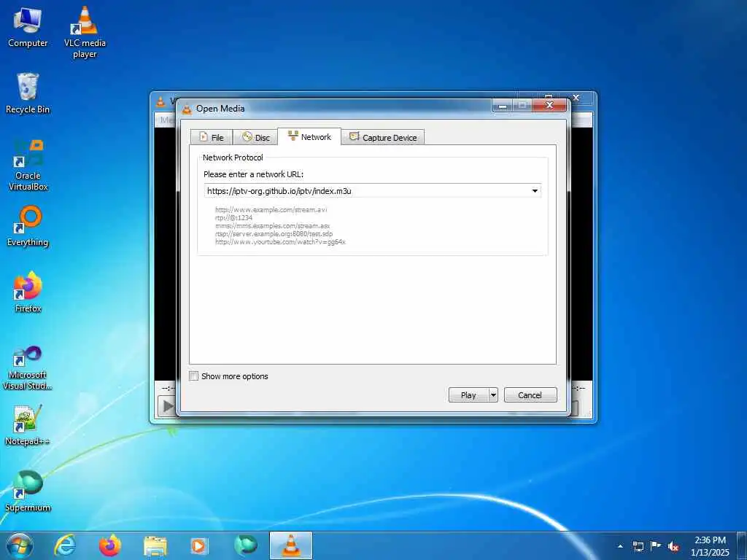Click the 'Please enter a network URL:' label
This screenshot has width=747, height=560.
tap(253, 174)
